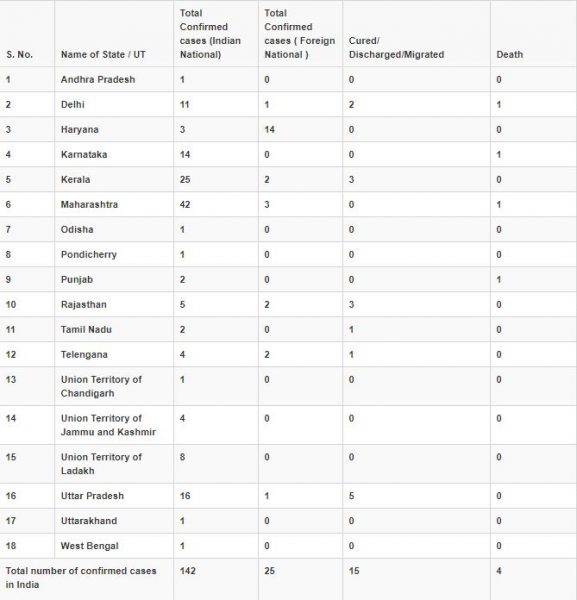Select the Odisha row name
Image resolution: width=577 pixels, height=600 pixels.
(77, 230)
